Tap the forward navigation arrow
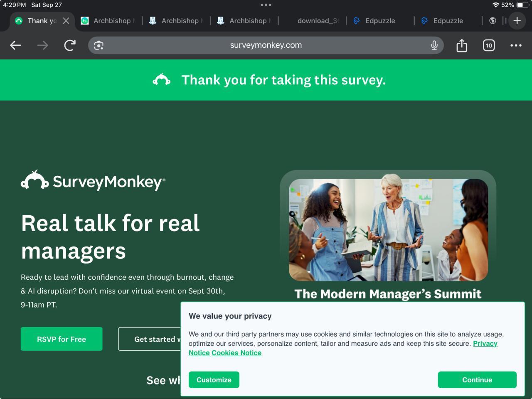532x399 pixels. pyautogui.click(x=42, y=45)
